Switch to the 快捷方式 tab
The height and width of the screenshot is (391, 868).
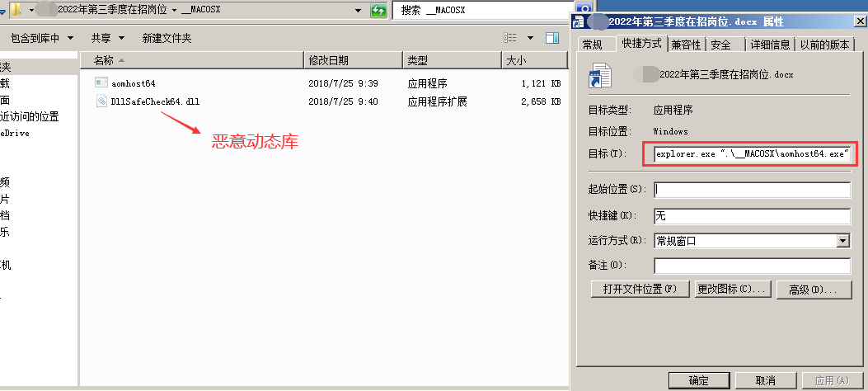coord(642,43)
